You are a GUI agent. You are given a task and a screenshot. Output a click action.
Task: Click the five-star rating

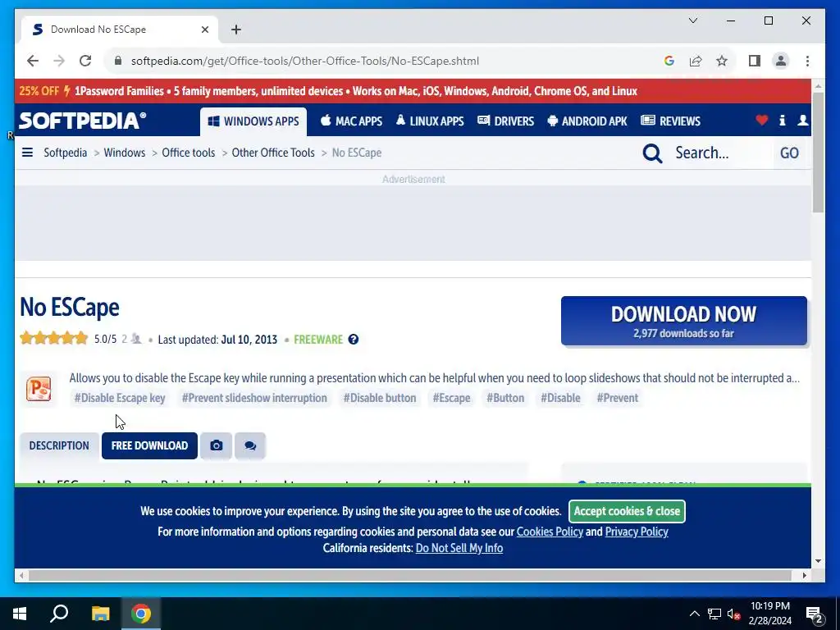(x=53, y=339)
